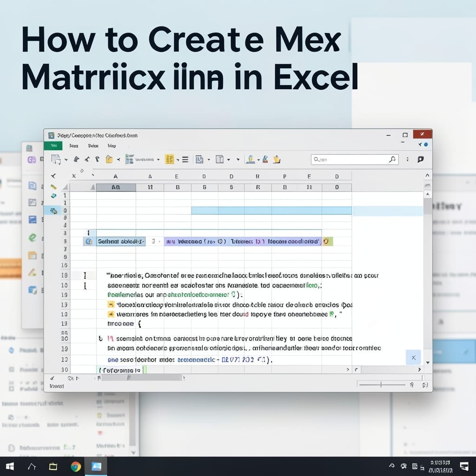476x476 pixels.
Task: Click the horizontal scrollbar right arrow
Action: [420, 370]
